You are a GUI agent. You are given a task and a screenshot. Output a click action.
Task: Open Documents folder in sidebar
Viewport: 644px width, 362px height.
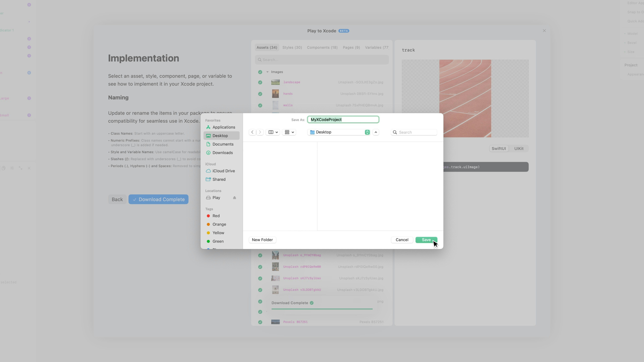223,144
